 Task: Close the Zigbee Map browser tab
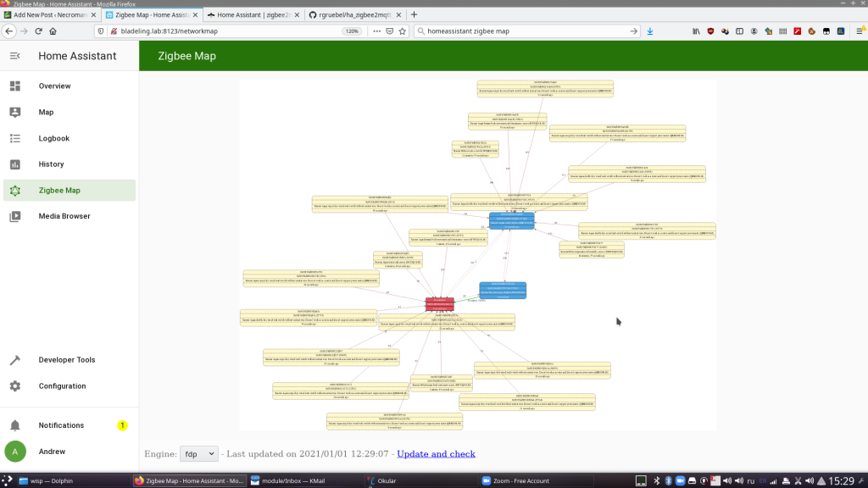click(x=195, y=15)
